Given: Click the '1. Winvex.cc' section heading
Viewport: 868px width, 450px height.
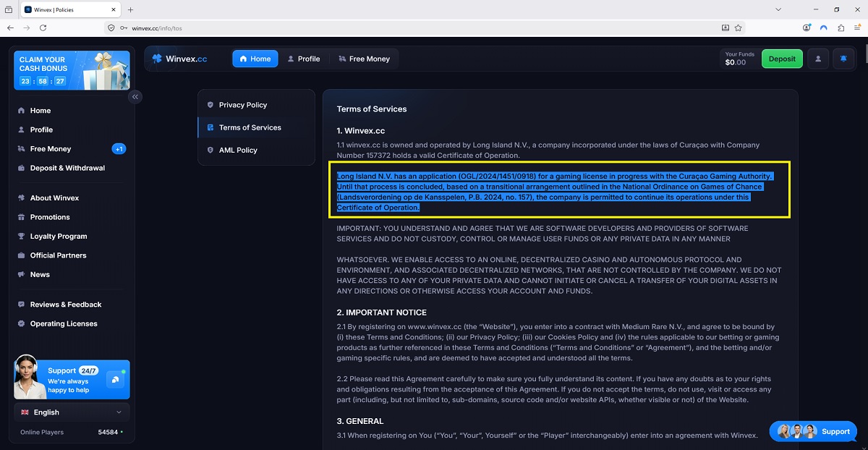Looking at the screenshot, I should 361,131.
